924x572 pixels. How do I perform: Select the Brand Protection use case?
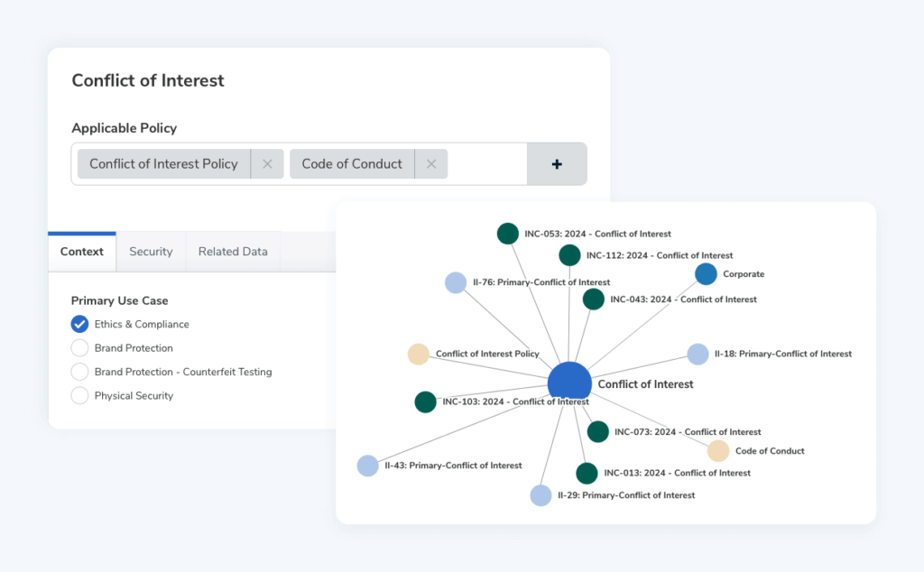click(79, 347)
